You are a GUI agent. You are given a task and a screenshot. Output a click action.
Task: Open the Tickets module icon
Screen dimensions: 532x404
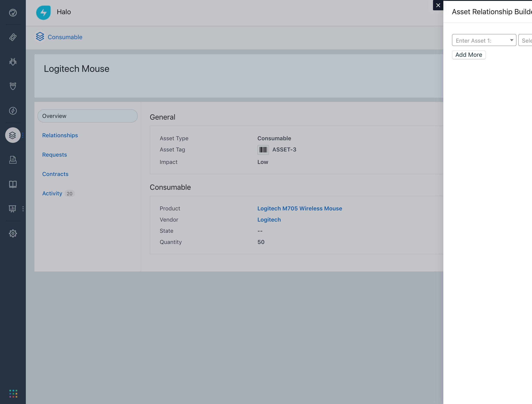click(x=13, y=37)
